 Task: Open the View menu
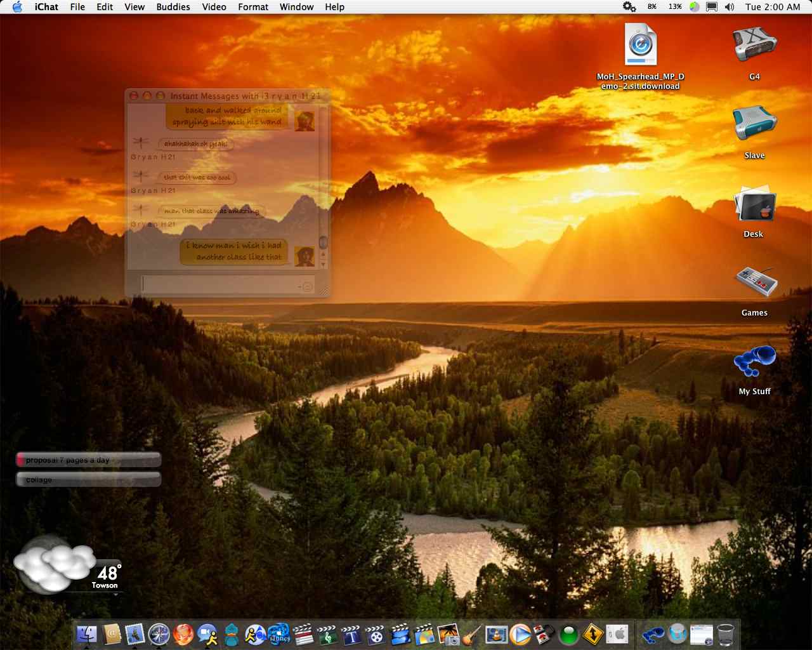click(134, 7)
